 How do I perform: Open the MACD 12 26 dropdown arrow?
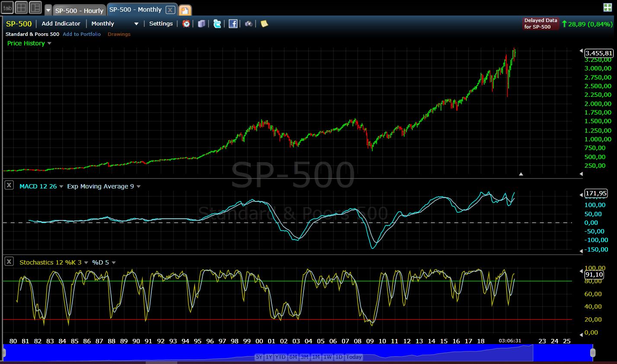[61, 187]
